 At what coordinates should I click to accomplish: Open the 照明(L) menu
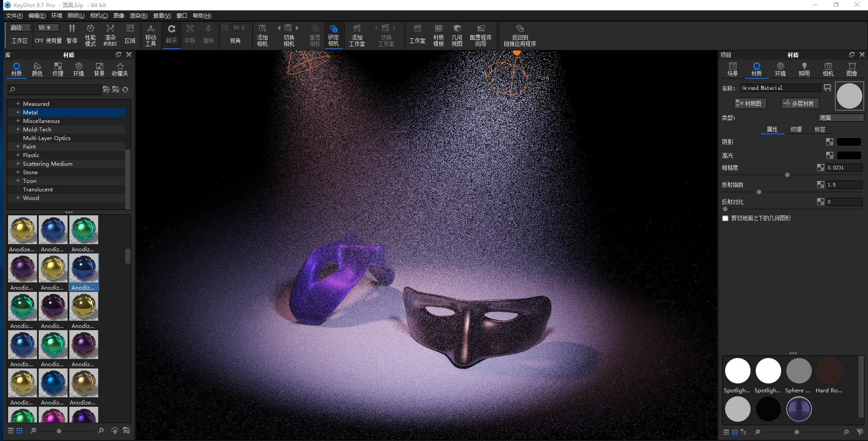(76, 16)
